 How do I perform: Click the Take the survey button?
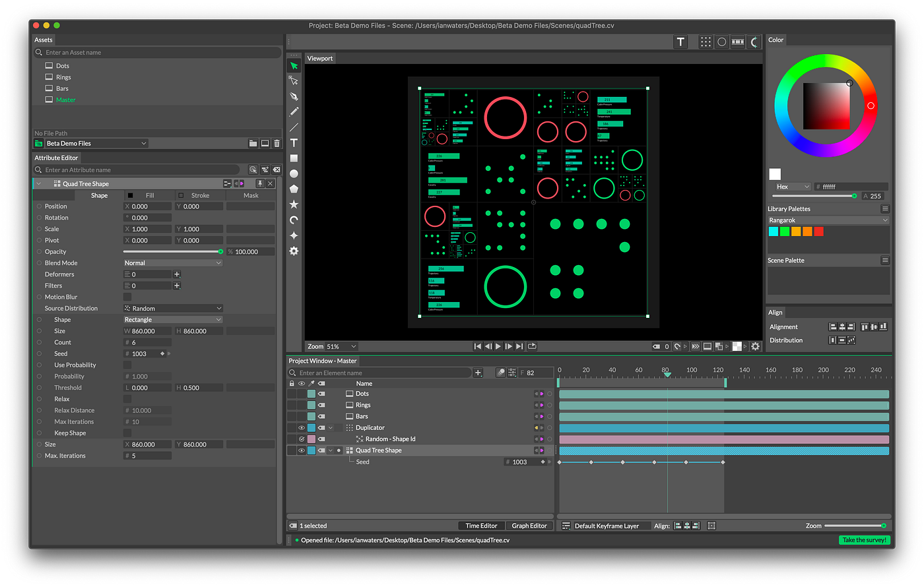click(x=864, y=540)
